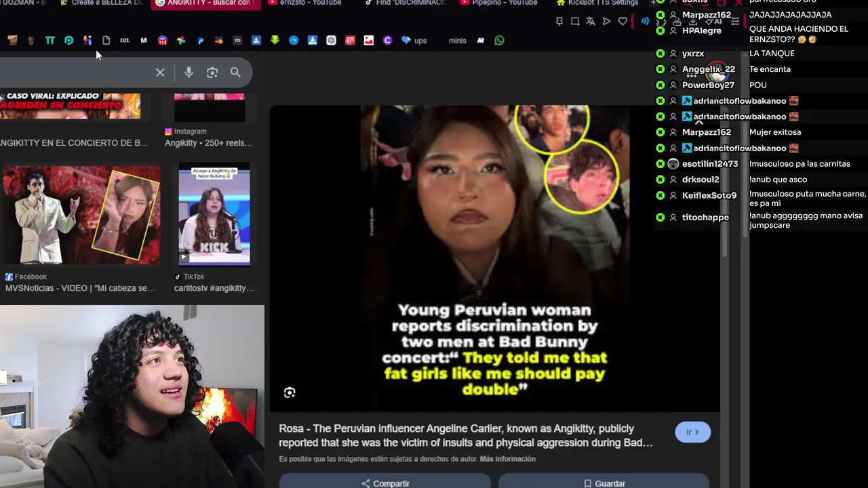Click the chat message 'Mujer exitosa'
This screenshot has height=488, width=868.
coord(775,132)
